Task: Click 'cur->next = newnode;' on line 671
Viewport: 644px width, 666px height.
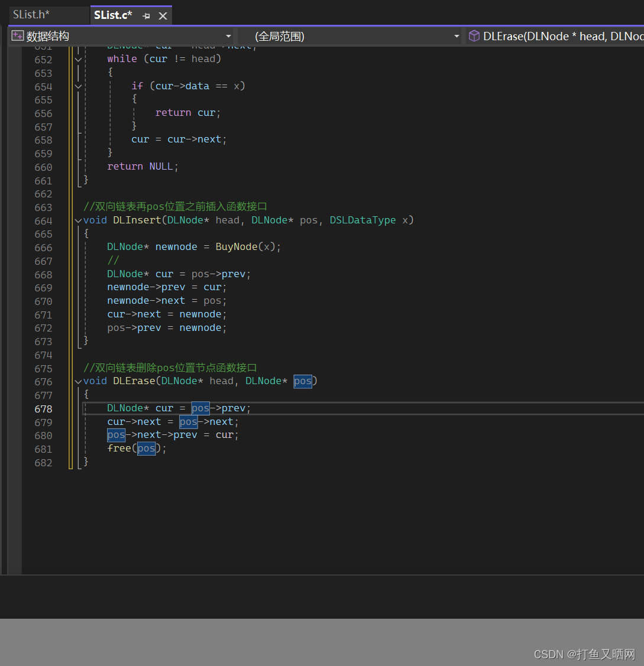Action: [x=167, y=314]
